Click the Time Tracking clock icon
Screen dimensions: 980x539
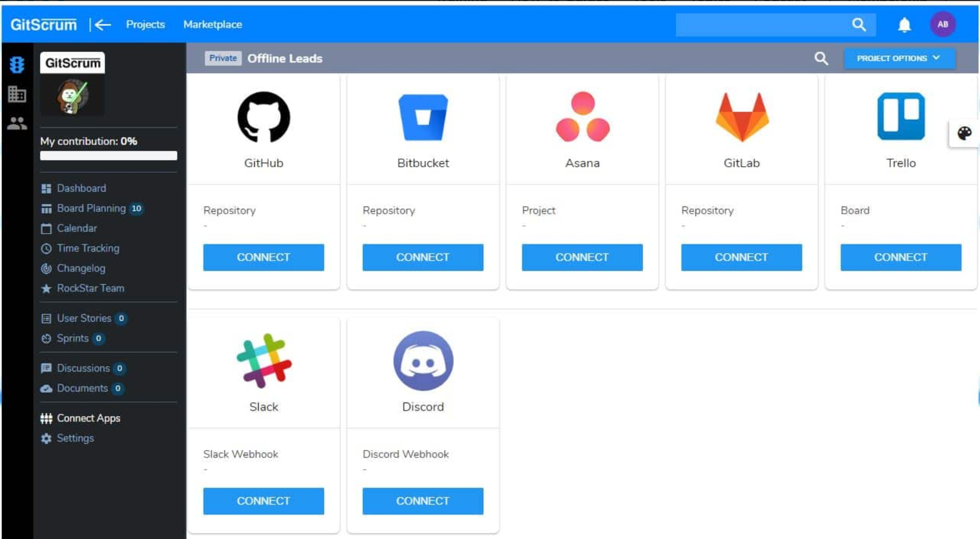point(46,248)
